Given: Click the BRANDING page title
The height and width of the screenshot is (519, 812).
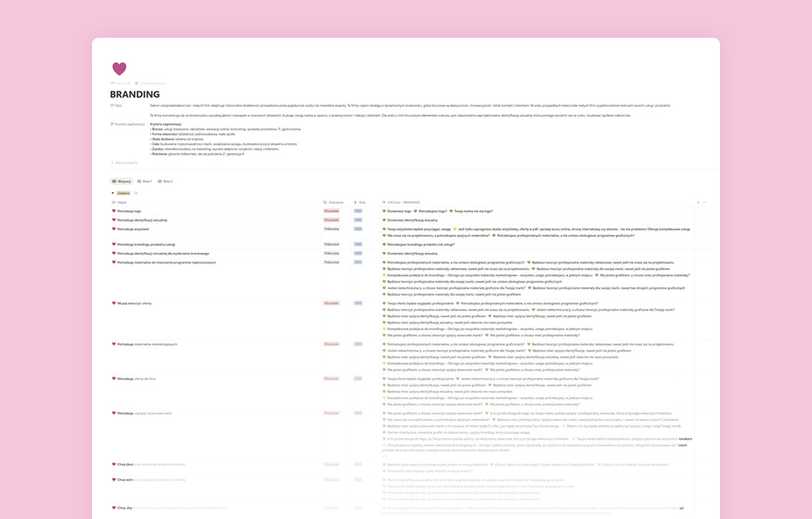Looking at the screenshot, I should 135,94.
